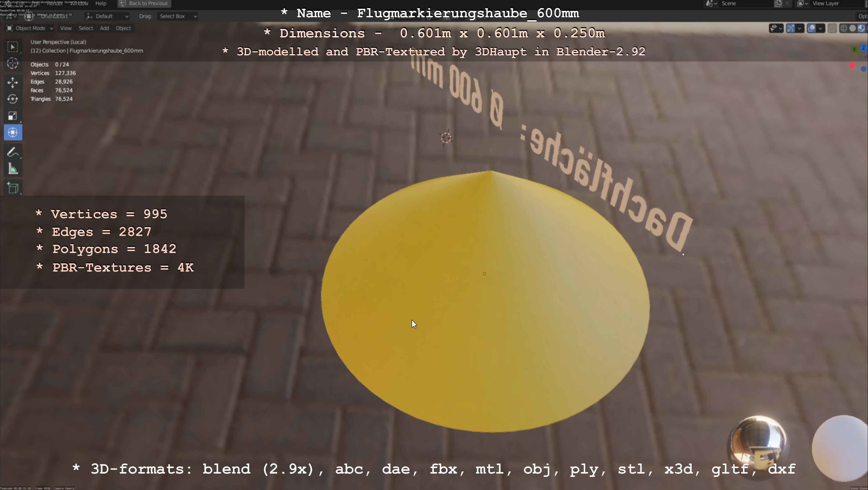
Task: Toggle viewport gizmos display
Action: point(791,28)
